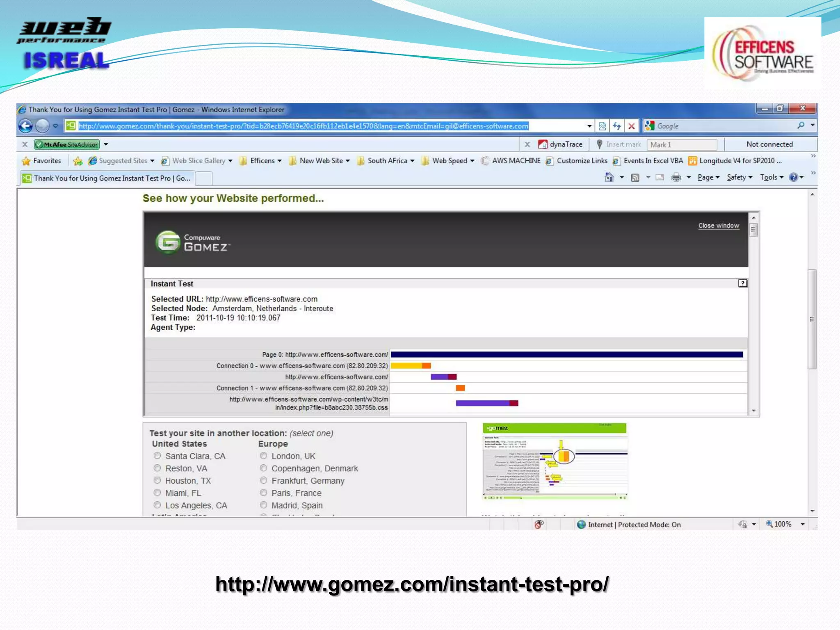Click the red Stop loading icon
The height and width of the screenshot is (630, 840).
pos(632,126)
